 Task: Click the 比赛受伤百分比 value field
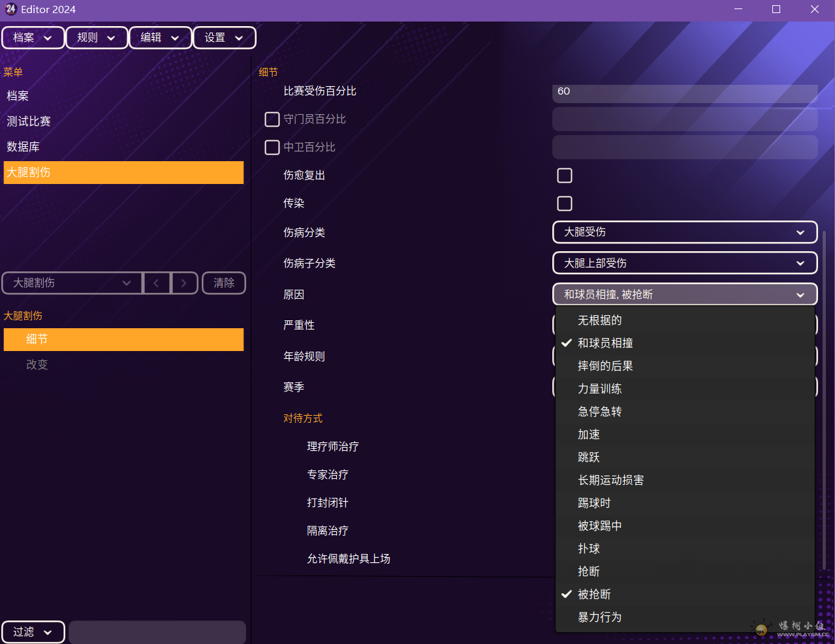coord(684,92)
